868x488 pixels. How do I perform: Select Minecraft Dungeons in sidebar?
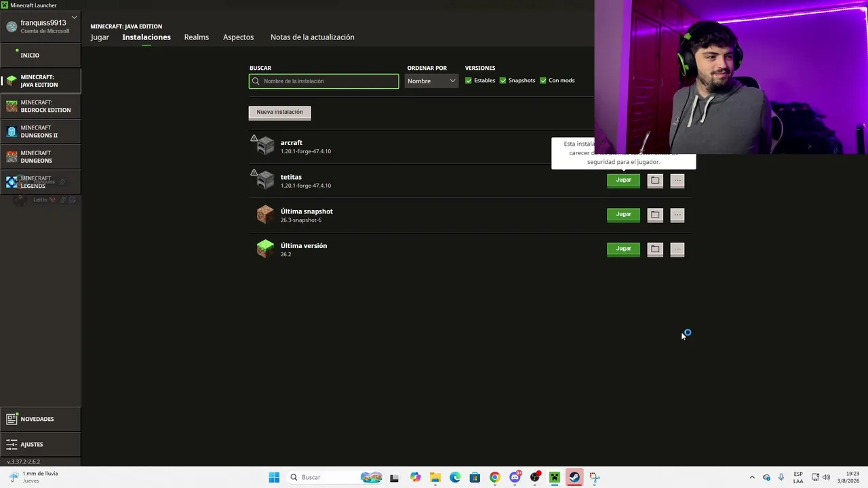[x=41, y=157]
